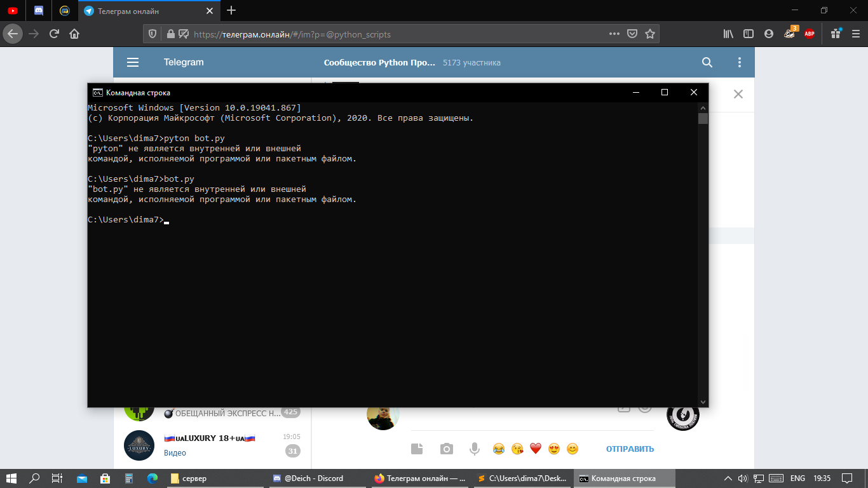This screenshot has width=868, height=488.
Task: Open Task View
Action: [57, 478]
